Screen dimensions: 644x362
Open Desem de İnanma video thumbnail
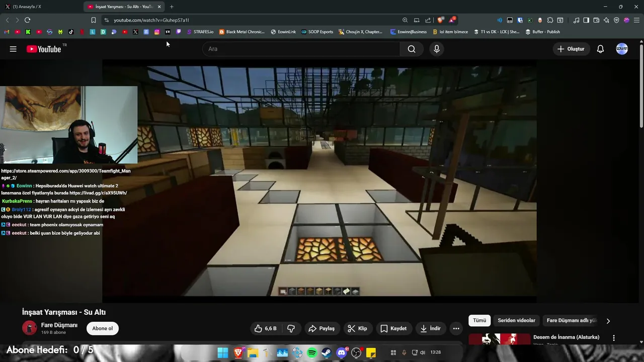point(499,339)
